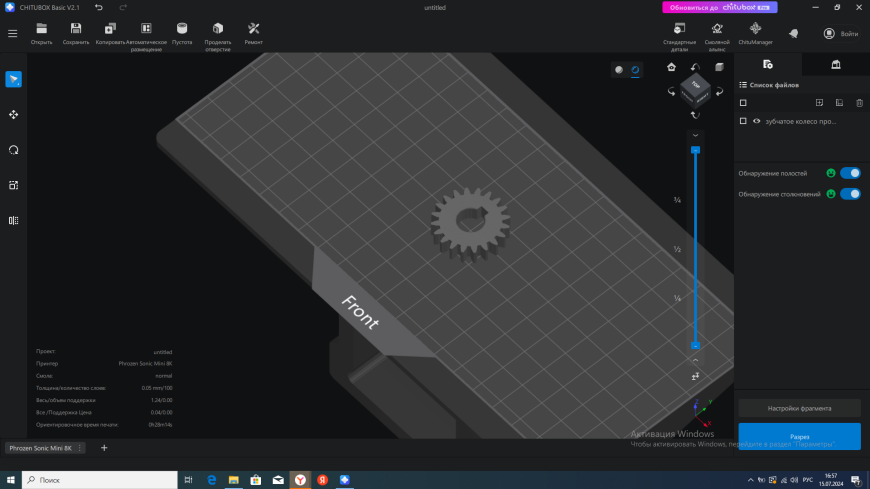Open the Ремонт (Repair) tool
870x489 pixels.
click(254, 33)
